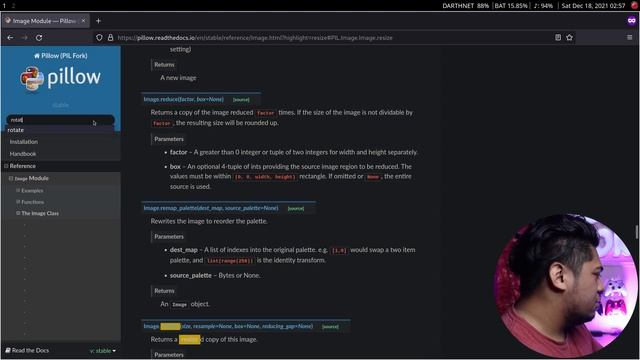The height and width of the screenshot is (360, 640).
Task: Bookmark this page with the star icon
Action: (569, 38)
